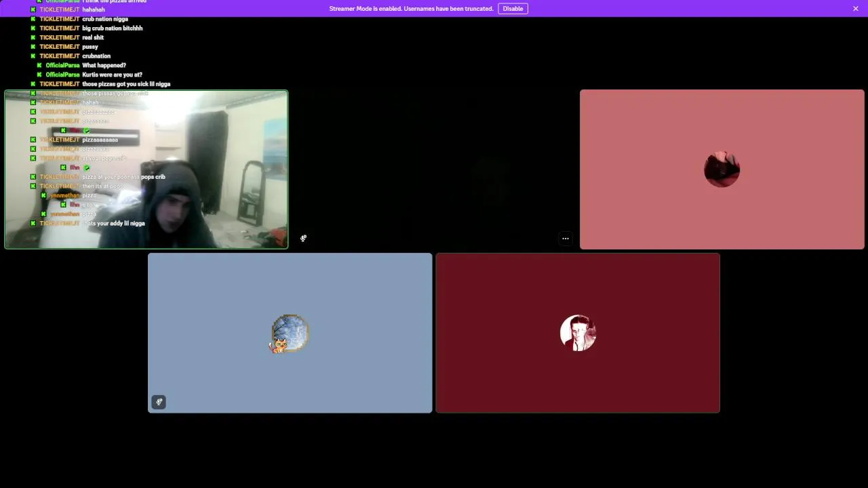
Task: Open more options on the black video tile
Action: pyautogui.click(x=565, y=239)
